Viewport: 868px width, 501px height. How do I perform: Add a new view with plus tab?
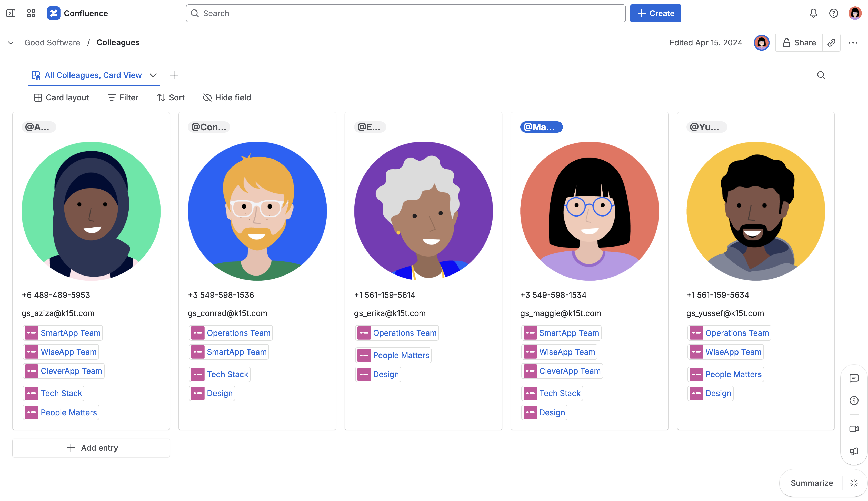[x=174, y=75]
